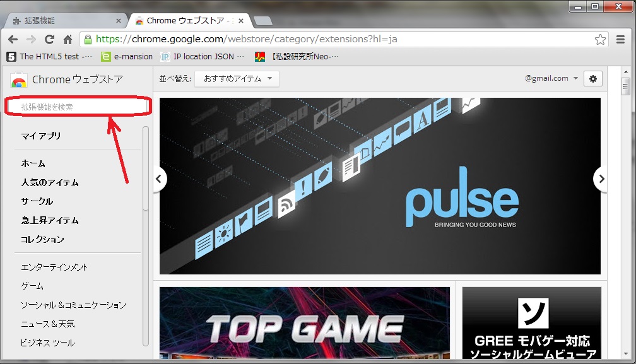Open the Chrome menu (three bars)
This screenshot has width=636, height=364.
tap(620, 39)
